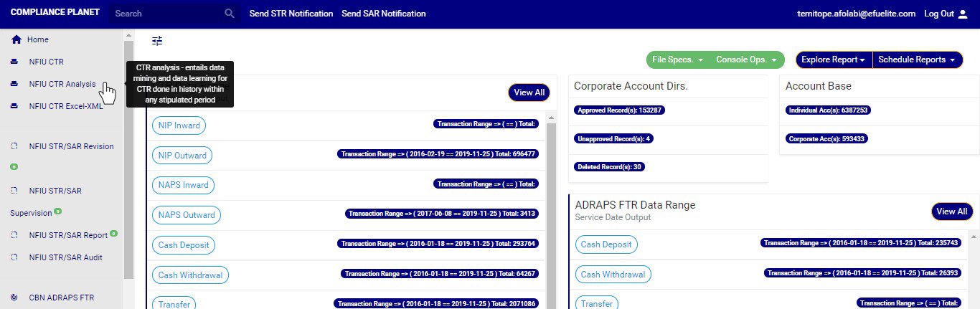Viewport: 980px width, 309px height.
Task: Click the search magnifier icon
Action: [230, 14]
